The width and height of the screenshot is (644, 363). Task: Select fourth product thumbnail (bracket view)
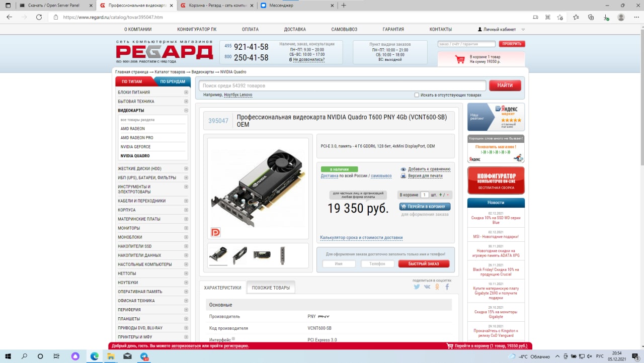[x=283, y=255]
